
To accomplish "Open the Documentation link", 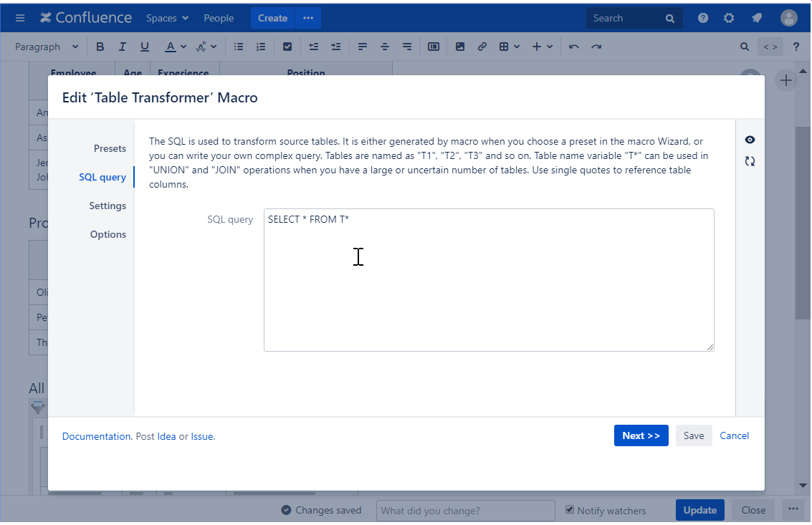I will click(96, 436).
